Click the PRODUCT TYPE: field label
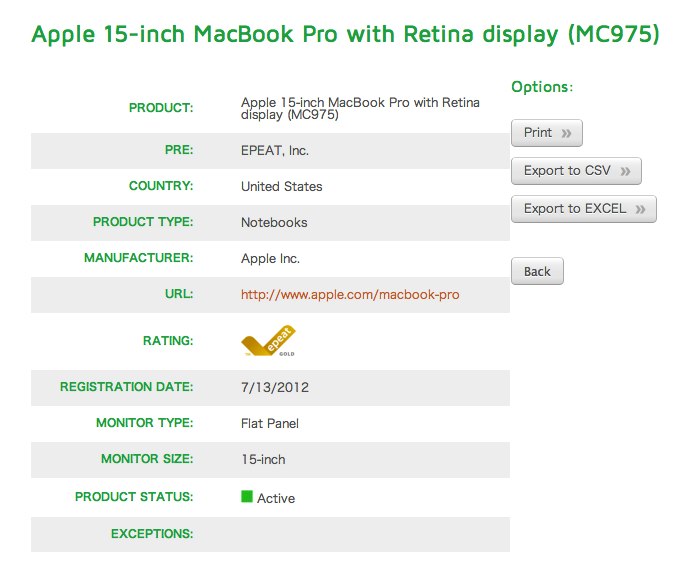The height and width of the screenshot is (579, 700). [x=143, y=222]
